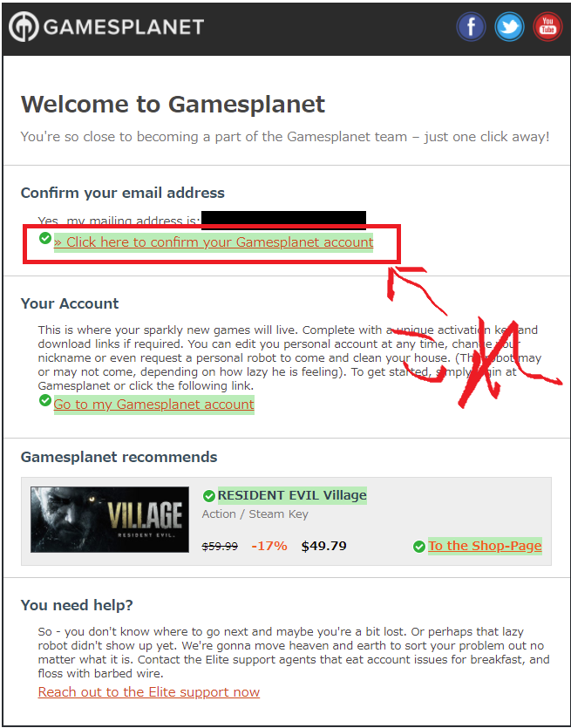Click green checkmark beside Go to my account
This screenshot has height=728, width=571.
(45, 400)
